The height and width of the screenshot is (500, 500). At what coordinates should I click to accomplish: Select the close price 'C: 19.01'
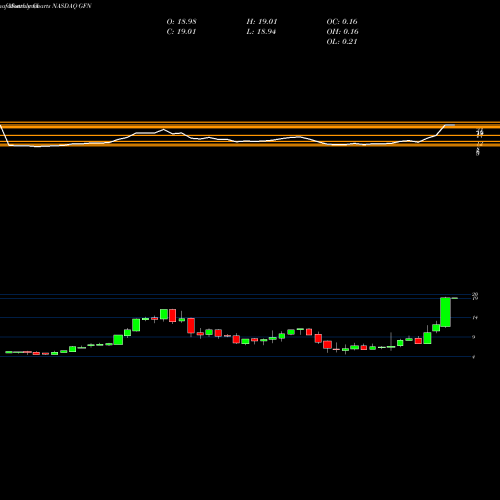181,32
